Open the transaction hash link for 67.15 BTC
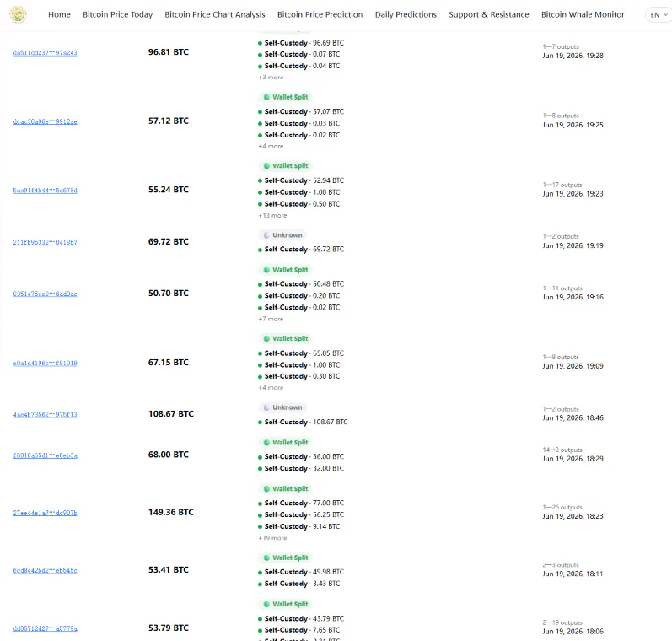This screenshot has height=641, width=672. coord(45,364)
